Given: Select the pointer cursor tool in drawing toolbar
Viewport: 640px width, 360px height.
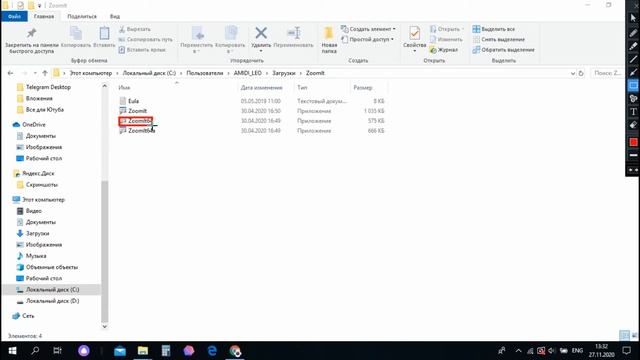Looking at the screenshot, I should click(633, 18).
